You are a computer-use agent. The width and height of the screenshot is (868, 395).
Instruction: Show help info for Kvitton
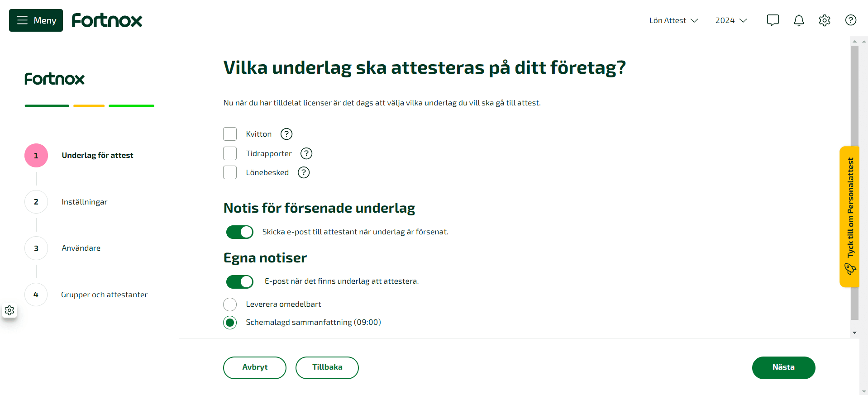(x=286, y=134)
